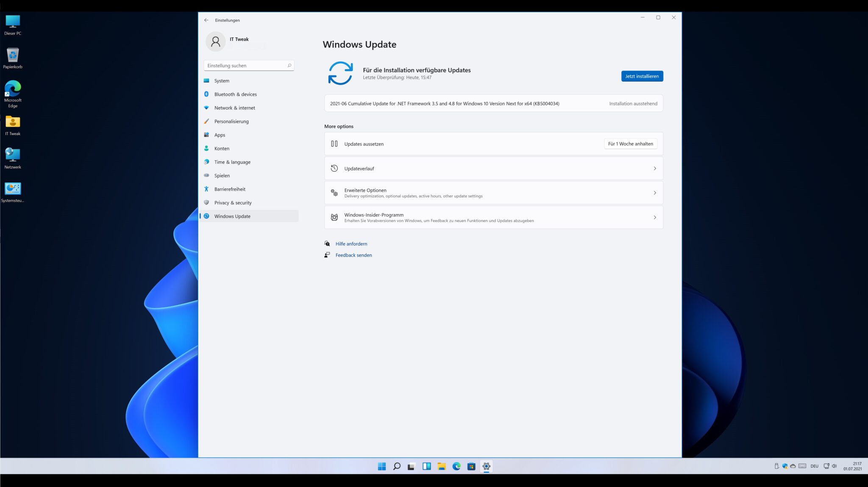Open Windows-Insider-Programm with its chevron

(655, 217)
